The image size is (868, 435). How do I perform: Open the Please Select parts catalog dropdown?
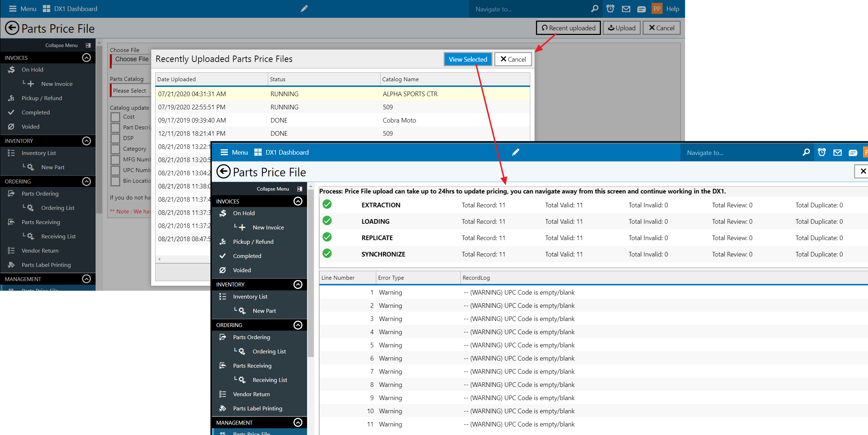pyautogui.click(x=130, y=91)
